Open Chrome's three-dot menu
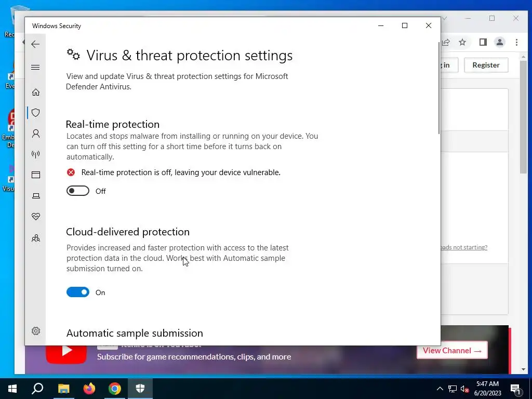The height and width of the screenshot is (399, 532). (x=516, y=42)
